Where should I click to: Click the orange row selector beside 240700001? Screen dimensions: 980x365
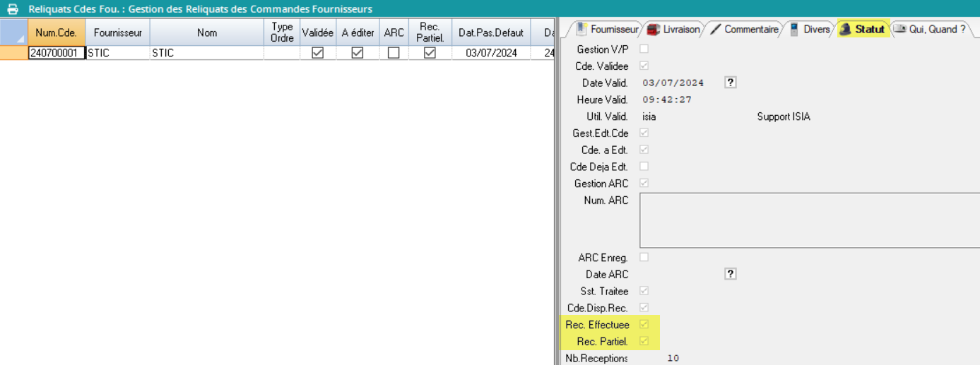13,53
